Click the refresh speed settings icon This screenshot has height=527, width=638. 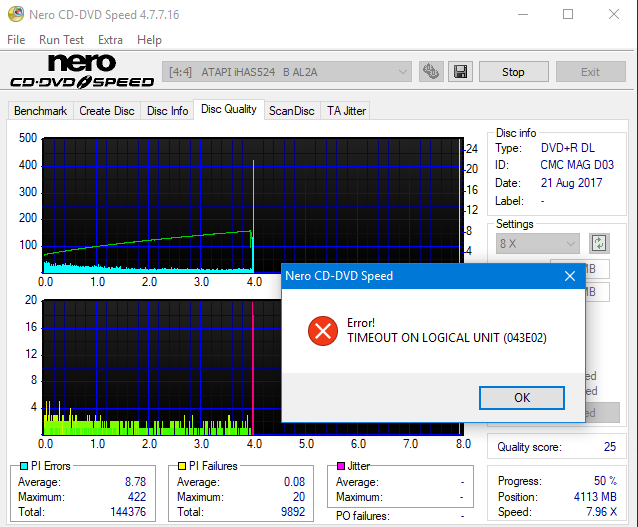pos(599,243)
